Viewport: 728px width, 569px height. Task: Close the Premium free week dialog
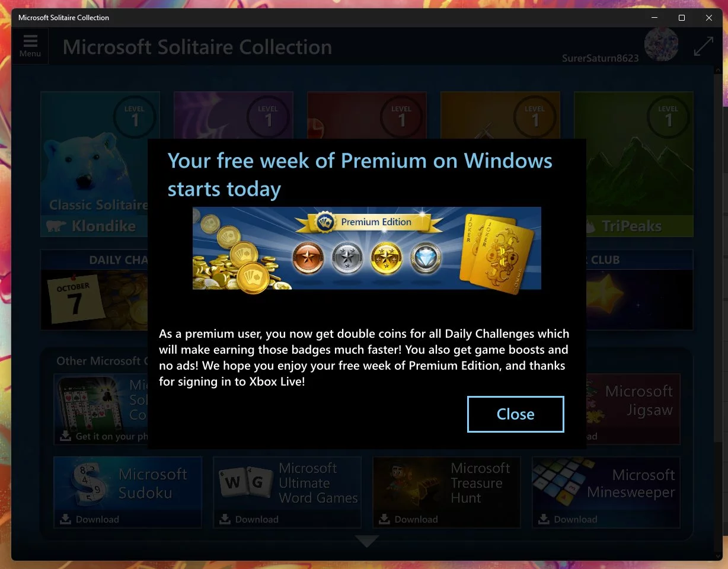pos(515,414)
